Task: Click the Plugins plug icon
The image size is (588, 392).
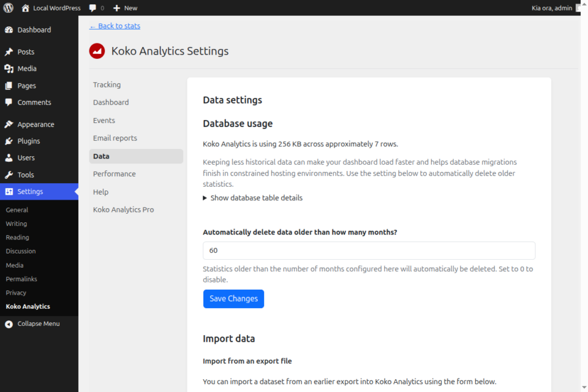Action: pyautogui.click(x=9, y=141)
